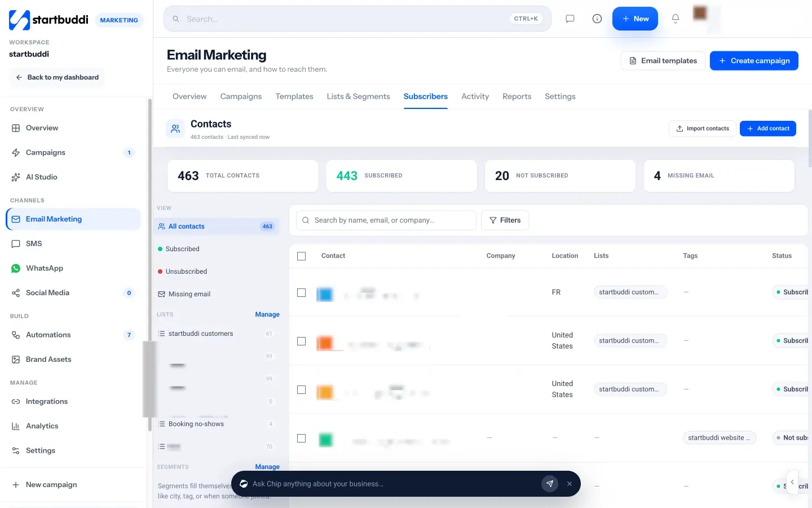Open the Activity tab
This screenshot has width=812, height=508.
tap(475, 97)
